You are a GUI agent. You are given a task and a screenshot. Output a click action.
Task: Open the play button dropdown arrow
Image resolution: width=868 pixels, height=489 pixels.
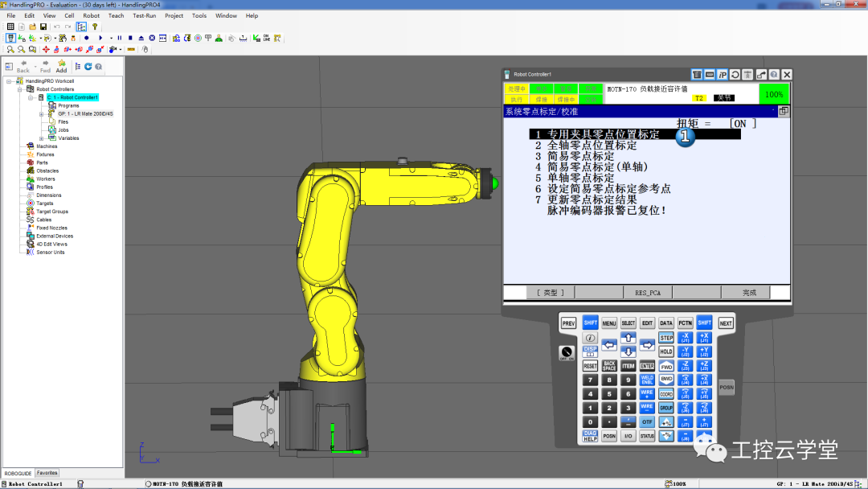coord(111,39)
